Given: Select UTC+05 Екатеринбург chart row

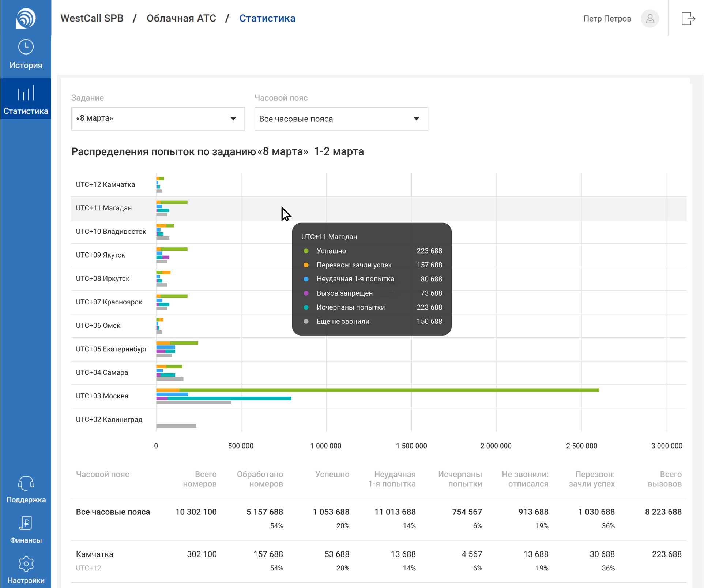Looking at the screenshot, I should pyautogui.click(x=379, y=349).
